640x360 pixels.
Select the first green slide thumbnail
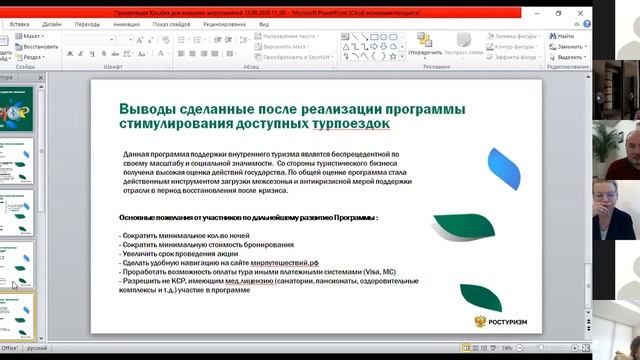pyautogui.click(x=16, y=109)
